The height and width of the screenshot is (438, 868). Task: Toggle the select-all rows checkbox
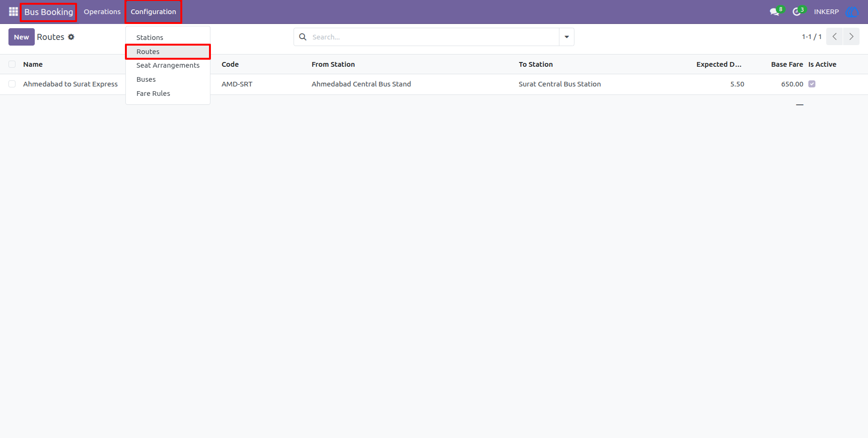tap(12, 64)
